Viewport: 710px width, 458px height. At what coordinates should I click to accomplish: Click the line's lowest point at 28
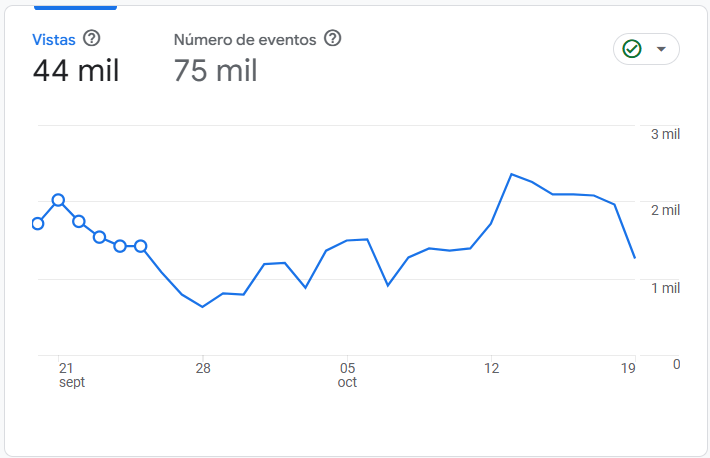point(203,306)
